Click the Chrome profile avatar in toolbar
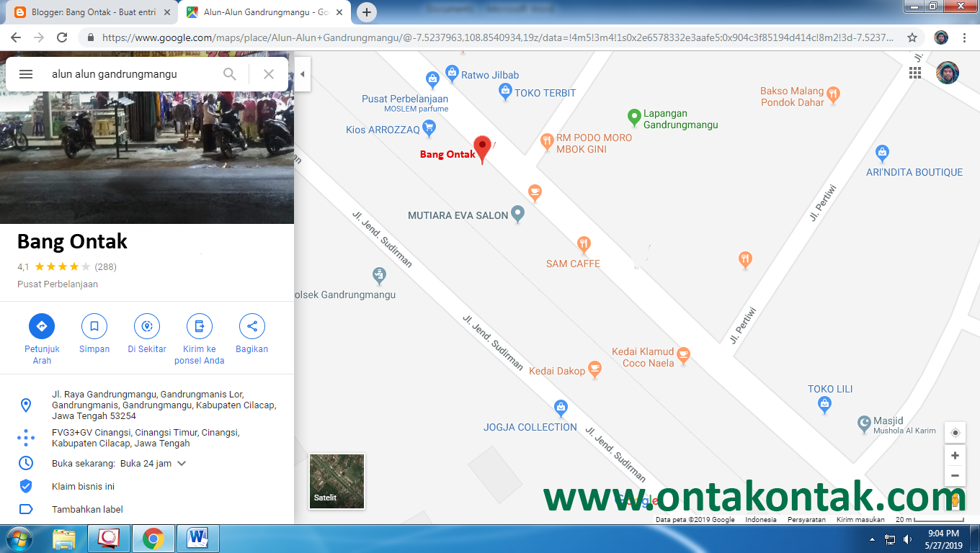 941,37
